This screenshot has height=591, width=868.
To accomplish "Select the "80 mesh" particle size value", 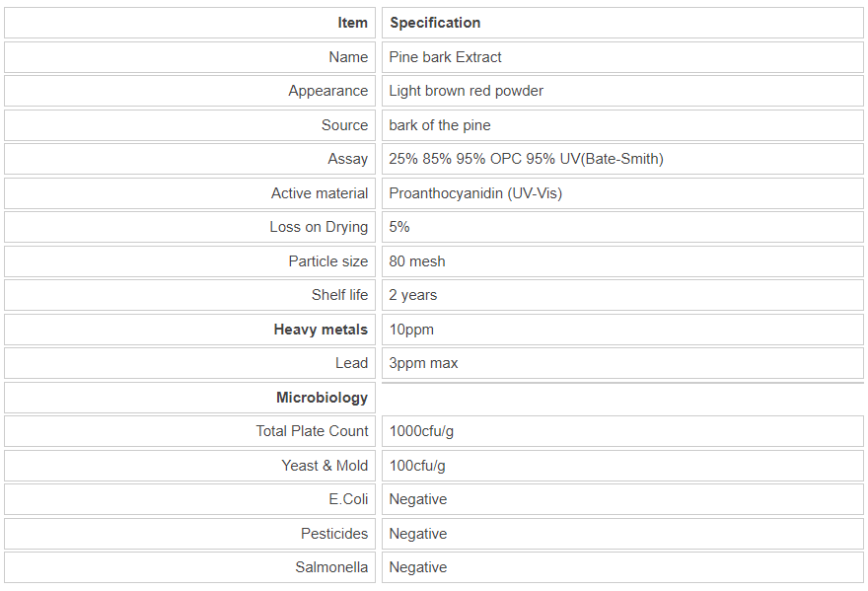I will pos(416,261).
